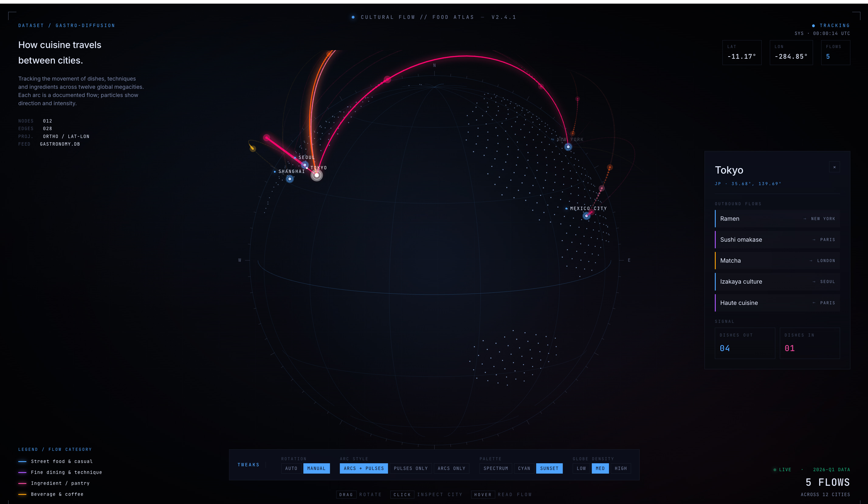The image size is (868, 504).
Task: Select the Mexico City node marker
Action: pos(586,216)
